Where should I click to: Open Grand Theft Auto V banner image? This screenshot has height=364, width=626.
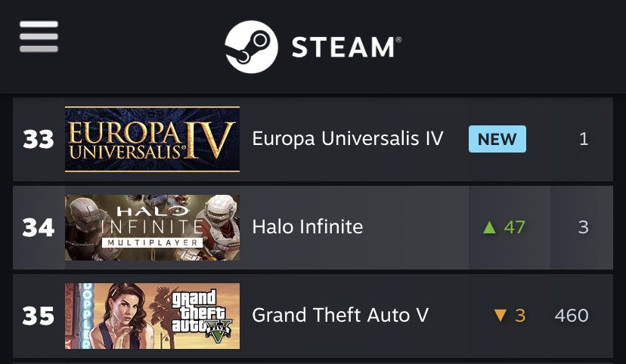coord(152,316)
